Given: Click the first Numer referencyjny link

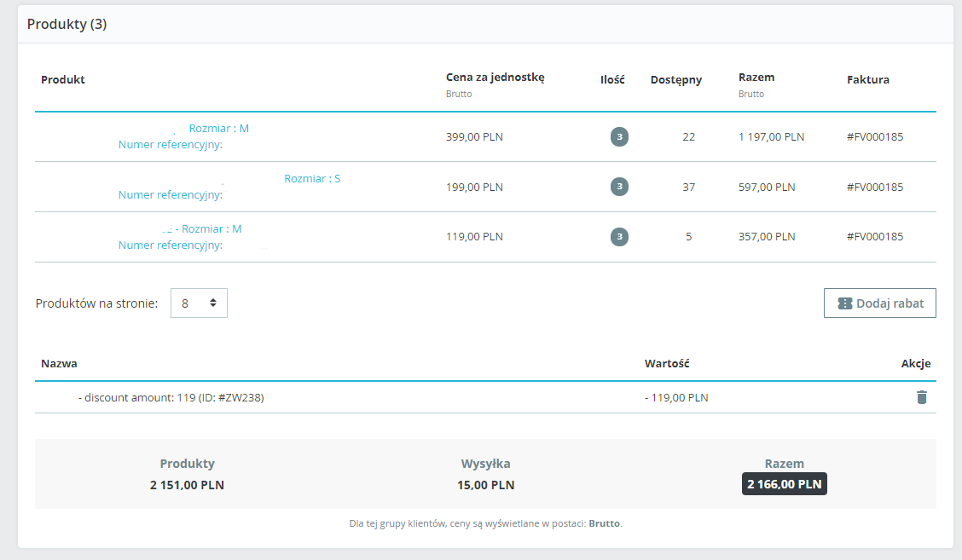Looking at the screenshot, I should tap(170, 145).
